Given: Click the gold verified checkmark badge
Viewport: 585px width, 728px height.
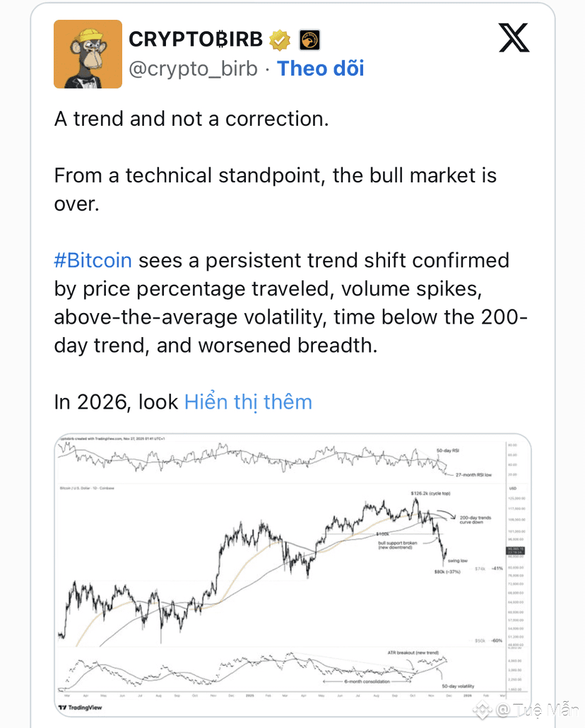Looking at the screenshot, I should pos(281,40).
